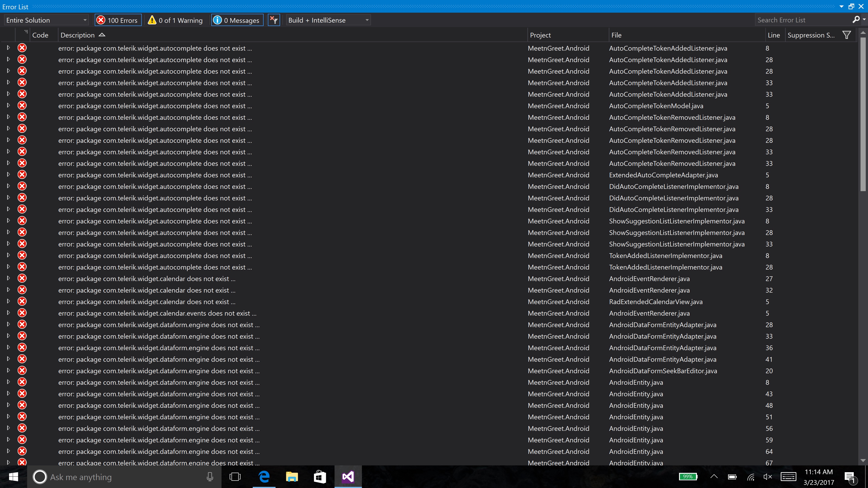Sort by the Project column header

[x=540, y=35]
